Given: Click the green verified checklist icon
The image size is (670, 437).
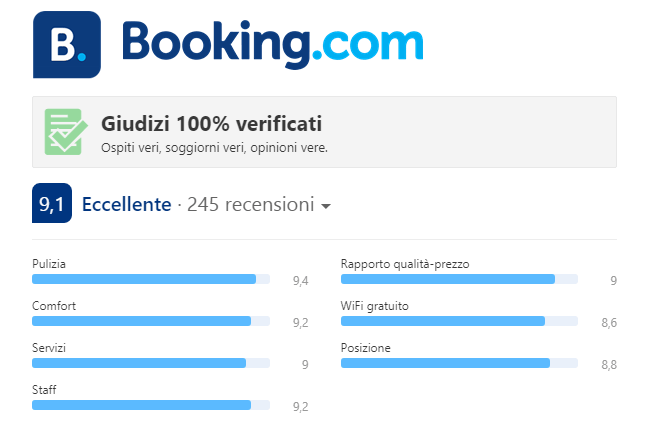Looking at the screenshot, I should pos(66,132).
